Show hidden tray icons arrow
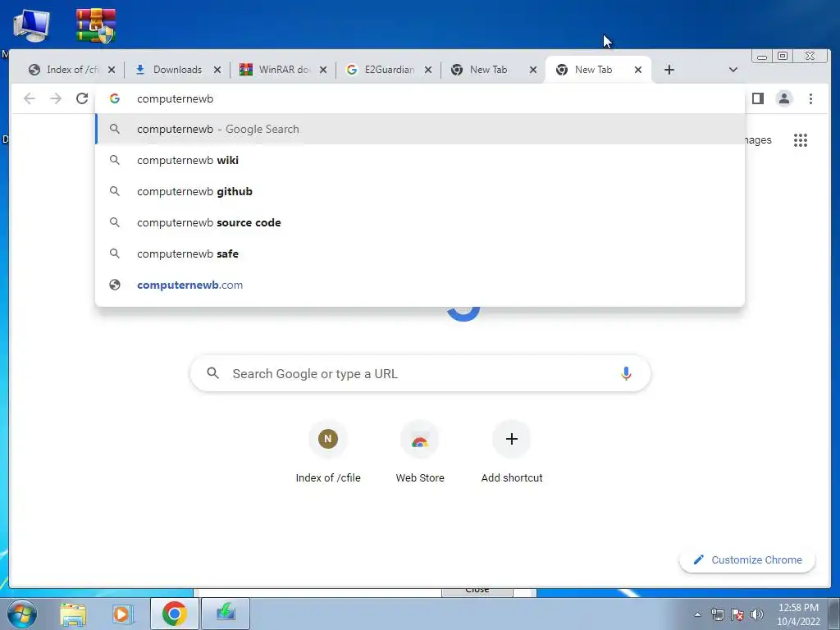Screen dimensions: 840x630 coord(697,614)
